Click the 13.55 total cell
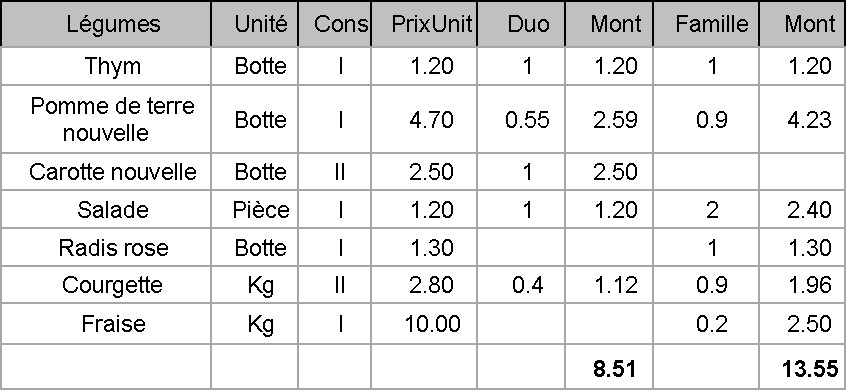This screenshot has width=846, height=390. click(x=802, y=368)
